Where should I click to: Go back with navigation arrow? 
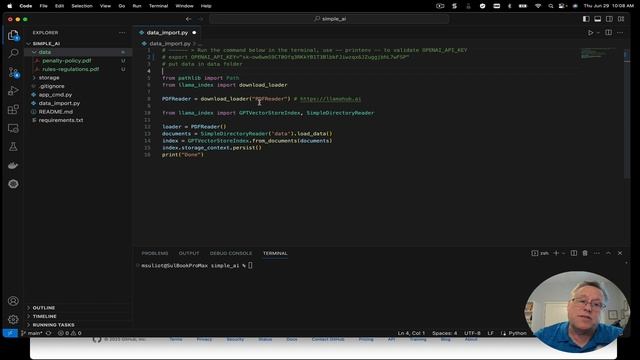point(188,19)
